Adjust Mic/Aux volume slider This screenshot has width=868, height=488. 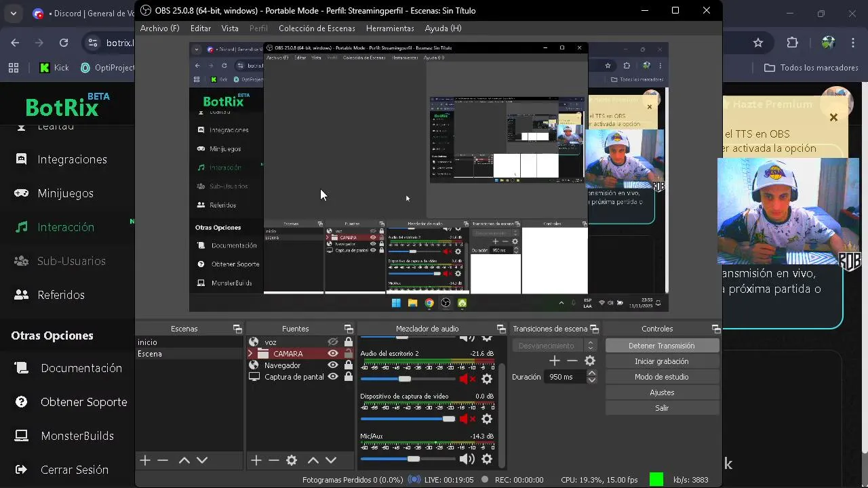(408, 459)
